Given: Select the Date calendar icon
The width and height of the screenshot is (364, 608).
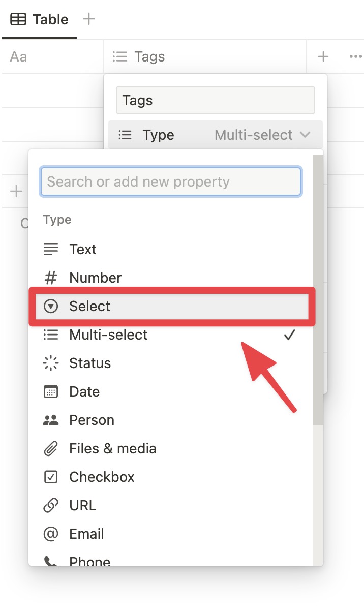Looking at the screenshot, I should point(51,391).
